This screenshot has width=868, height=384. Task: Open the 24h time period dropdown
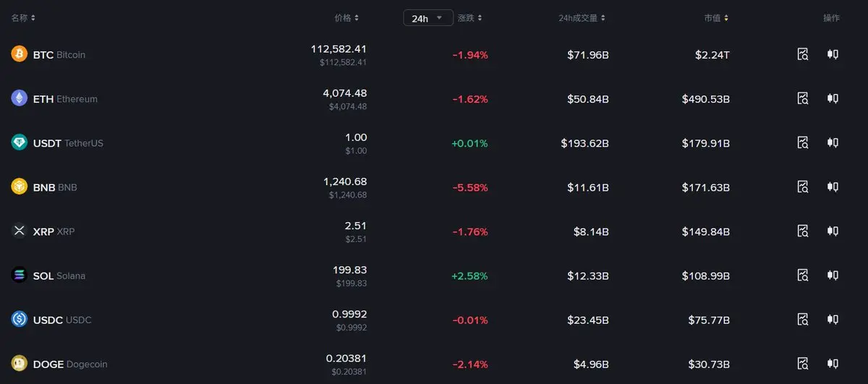(427, 18)
